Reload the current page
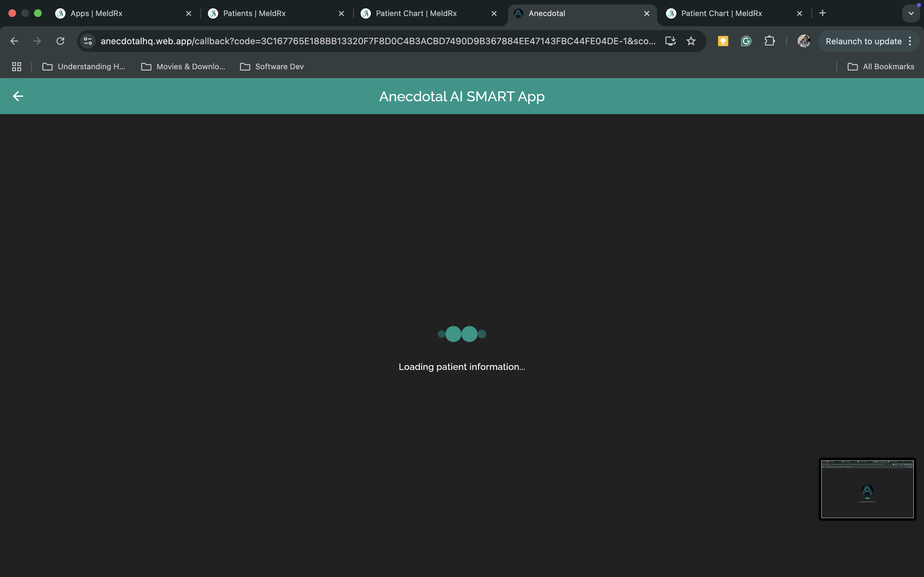 click(60, 41)
